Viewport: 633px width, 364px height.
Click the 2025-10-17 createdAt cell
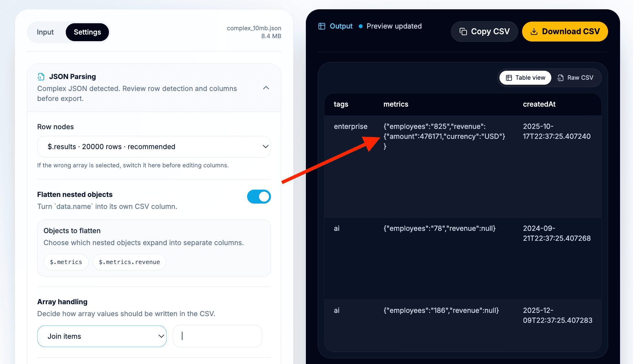(x=557, y=132)
